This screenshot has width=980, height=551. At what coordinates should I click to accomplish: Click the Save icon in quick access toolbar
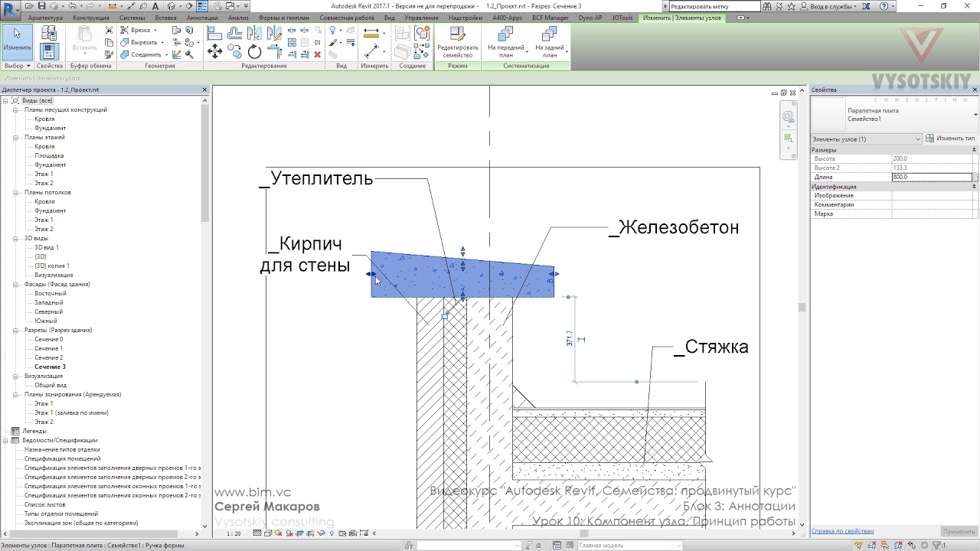pos(41,6)
